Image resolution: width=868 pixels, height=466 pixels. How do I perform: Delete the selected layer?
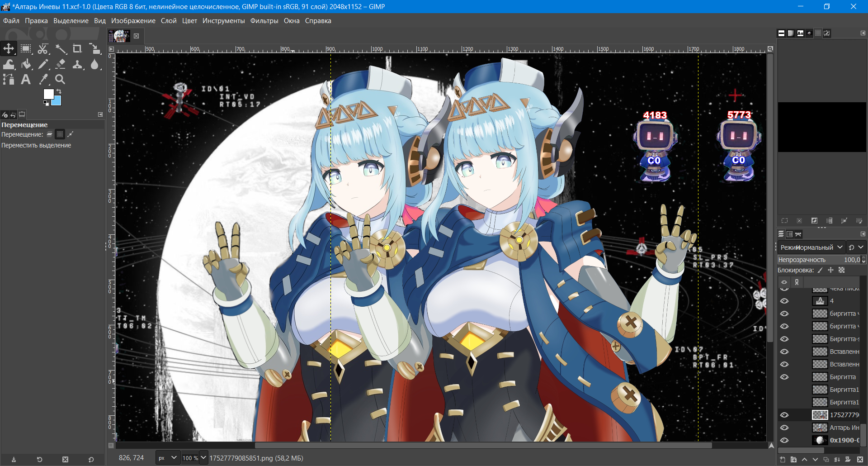tap(860, 460)
